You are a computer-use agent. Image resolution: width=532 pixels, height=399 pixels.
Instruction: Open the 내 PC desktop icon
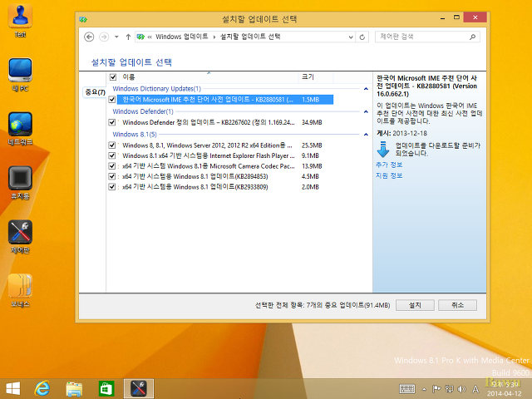click(20, 74)
